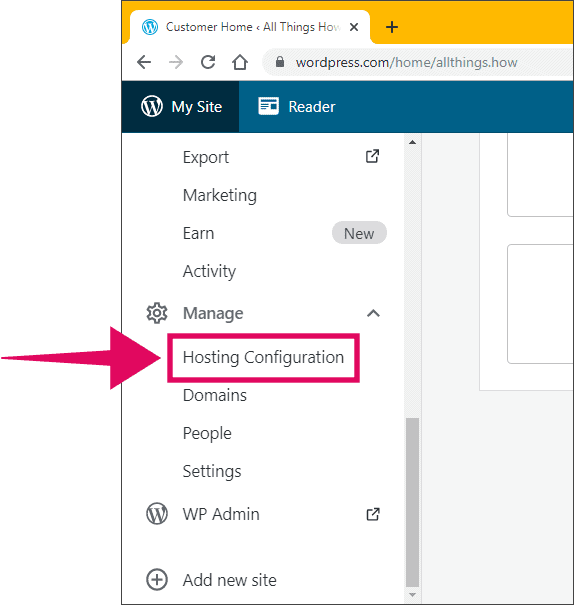The image size is (574, 605).
Task: Reload the page with the refresh icon
Action: [208, 62]
